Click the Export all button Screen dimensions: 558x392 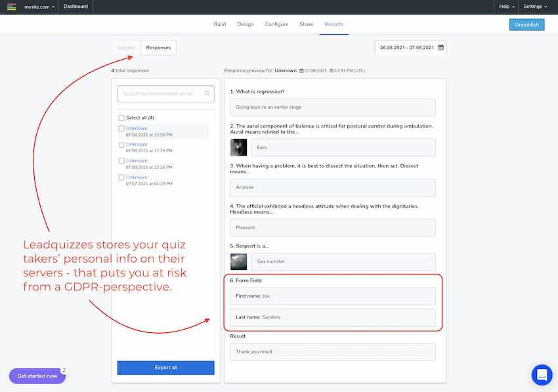165,368
